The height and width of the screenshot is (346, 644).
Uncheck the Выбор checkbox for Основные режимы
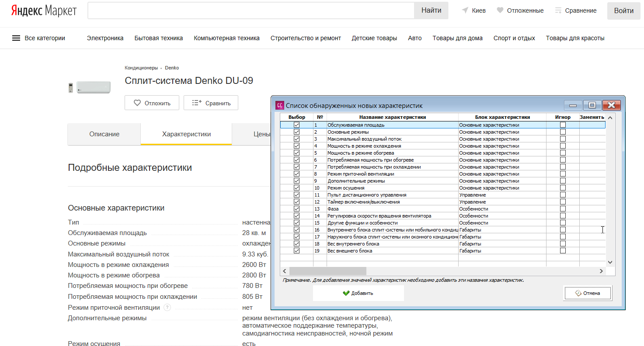pos(297,132)
